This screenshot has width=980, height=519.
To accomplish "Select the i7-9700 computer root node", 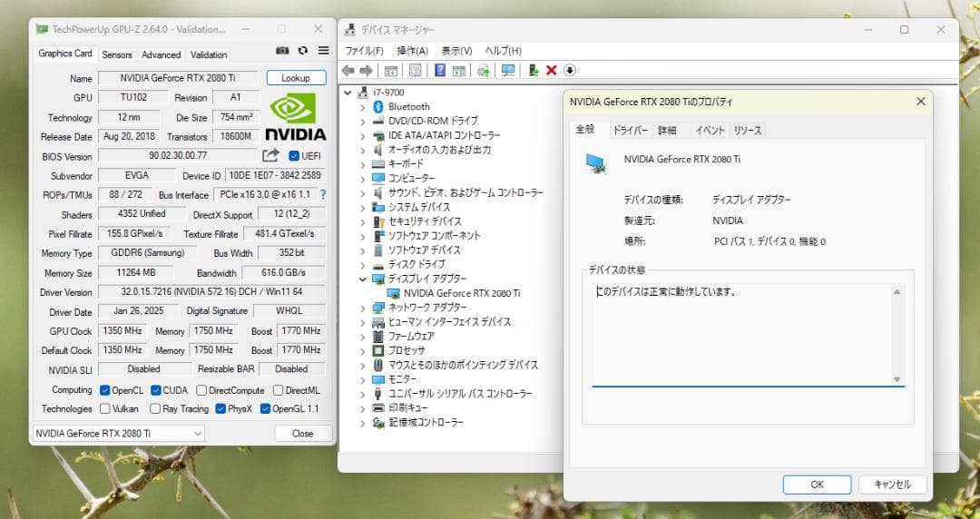I will [388, 92].
